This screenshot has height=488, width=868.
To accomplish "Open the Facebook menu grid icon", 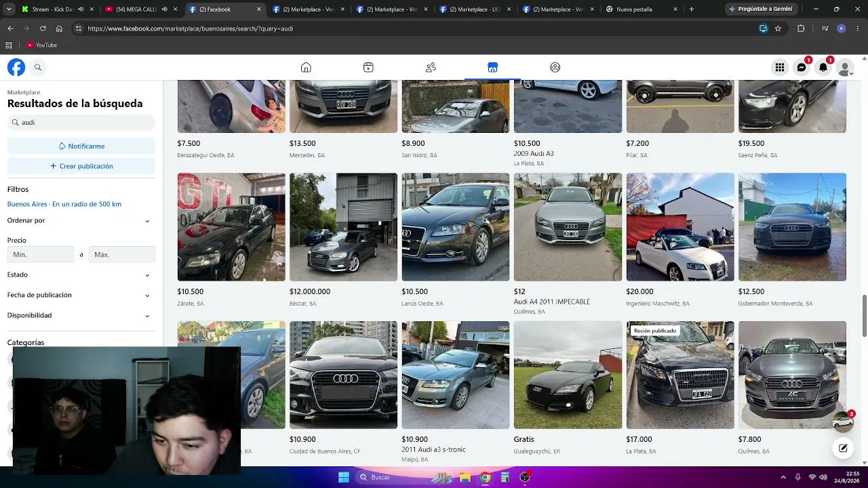I will [x=780, y=67].
